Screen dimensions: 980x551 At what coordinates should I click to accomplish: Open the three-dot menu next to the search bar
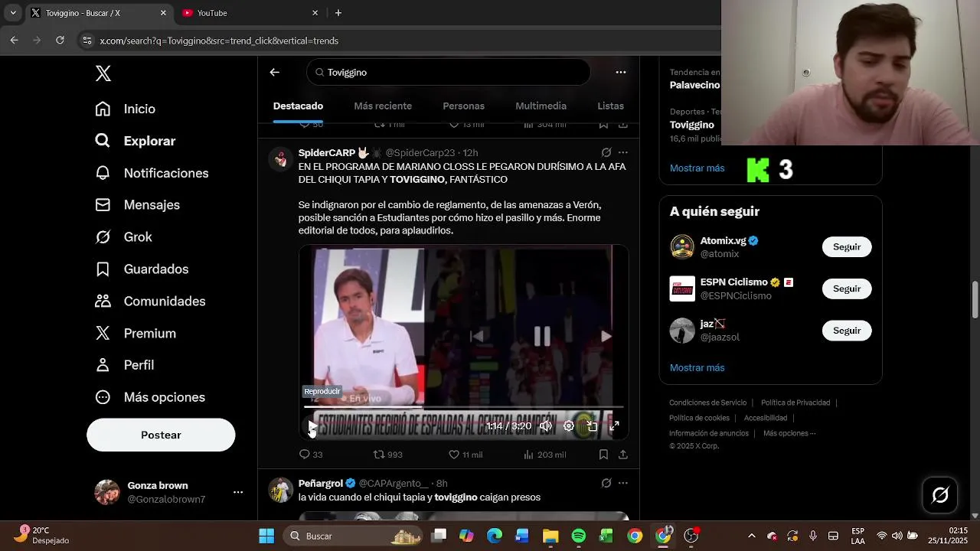tap(621, 72)
